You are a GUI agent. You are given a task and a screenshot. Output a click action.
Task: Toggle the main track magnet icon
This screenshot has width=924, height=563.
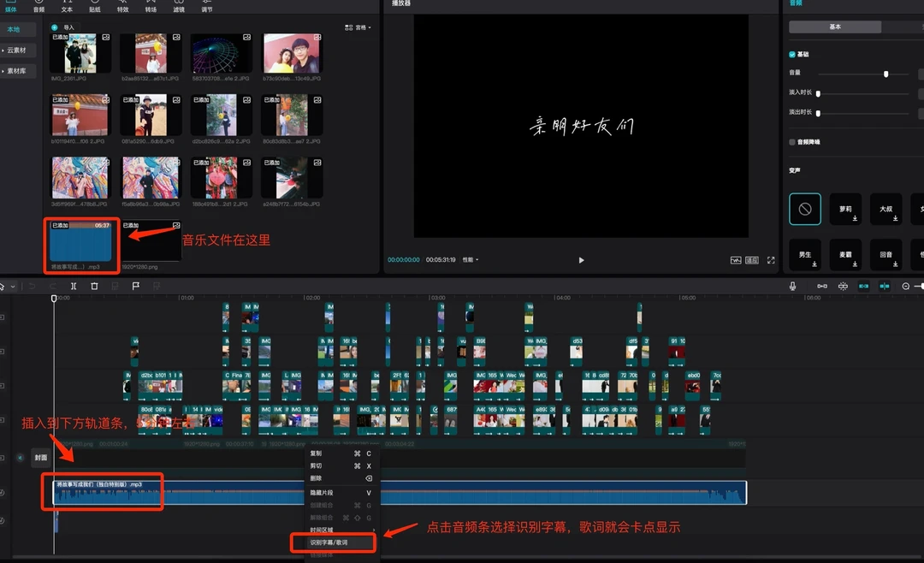tap(822, 286)
